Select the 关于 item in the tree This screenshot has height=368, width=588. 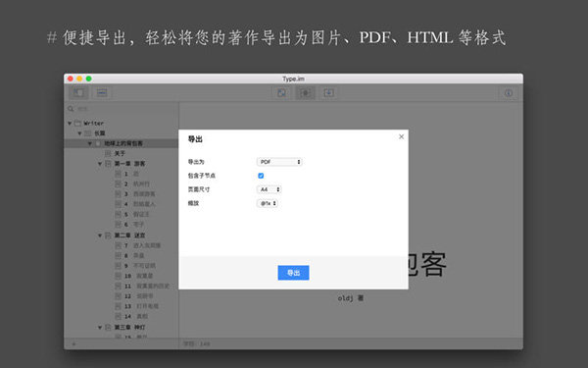[x=120, y=154]
